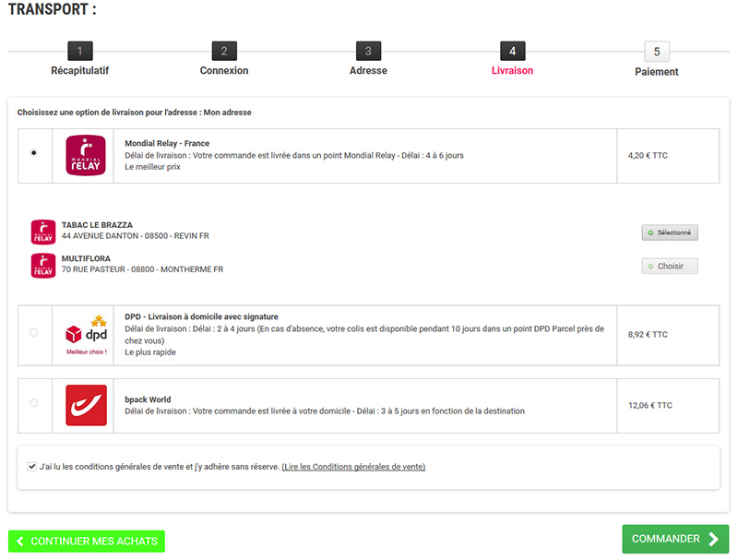Open the Lire les Conditions générales link
This screenshot has height=560, width=738.
353,467
